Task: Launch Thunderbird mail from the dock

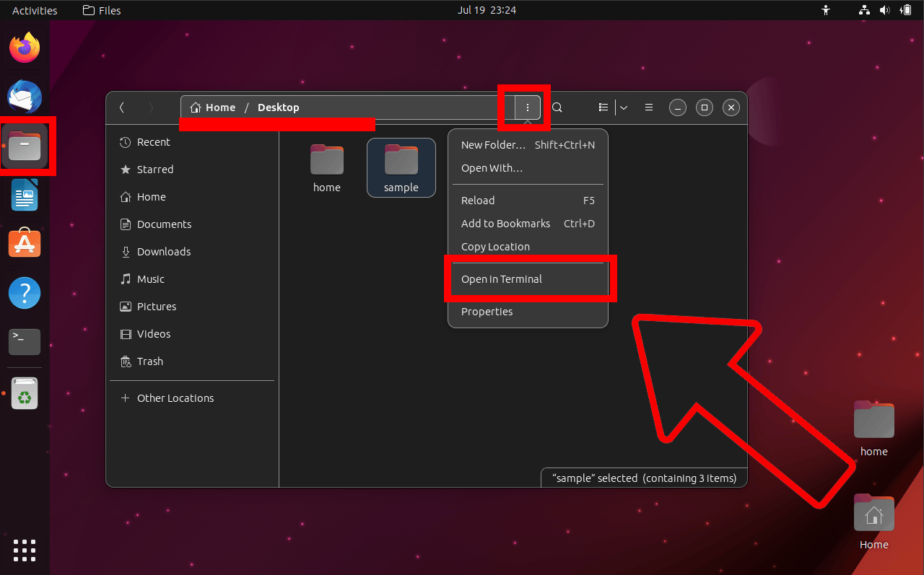Action: (24, 97)
